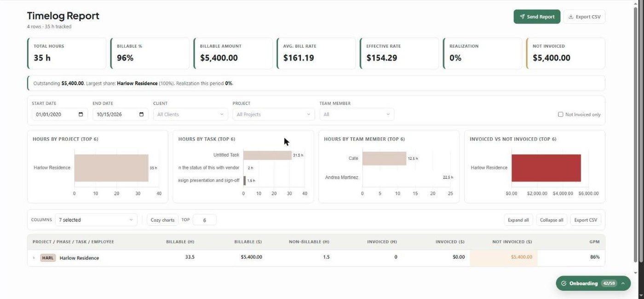Screen dimensions: 644x299
Task: Click the Cozy charts button
Action: [x=162, y=220]
